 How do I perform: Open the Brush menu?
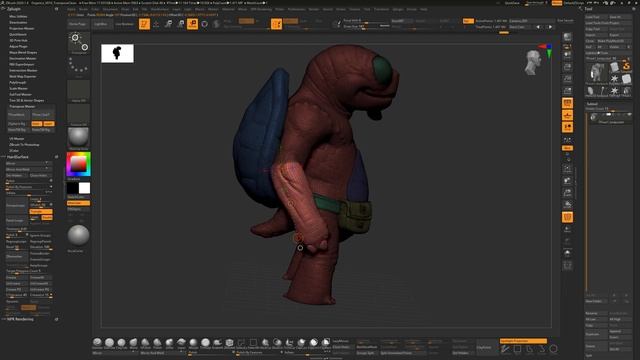[x=83, y=9]
